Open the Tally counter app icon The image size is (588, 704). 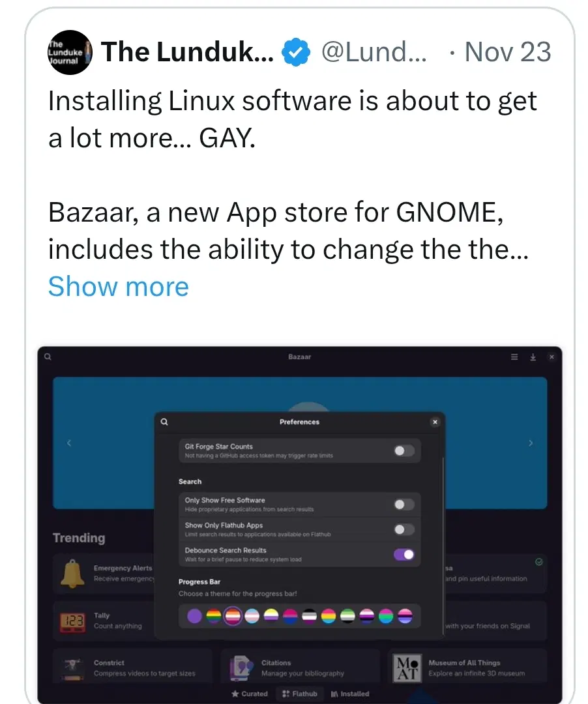click(73, 621)
